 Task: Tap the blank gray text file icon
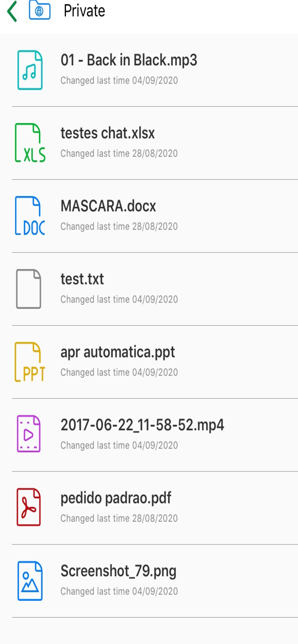click(29, 289)
